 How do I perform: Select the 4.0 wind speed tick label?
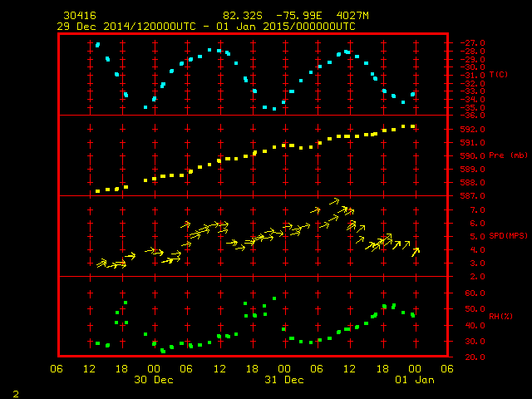point(477,250)
